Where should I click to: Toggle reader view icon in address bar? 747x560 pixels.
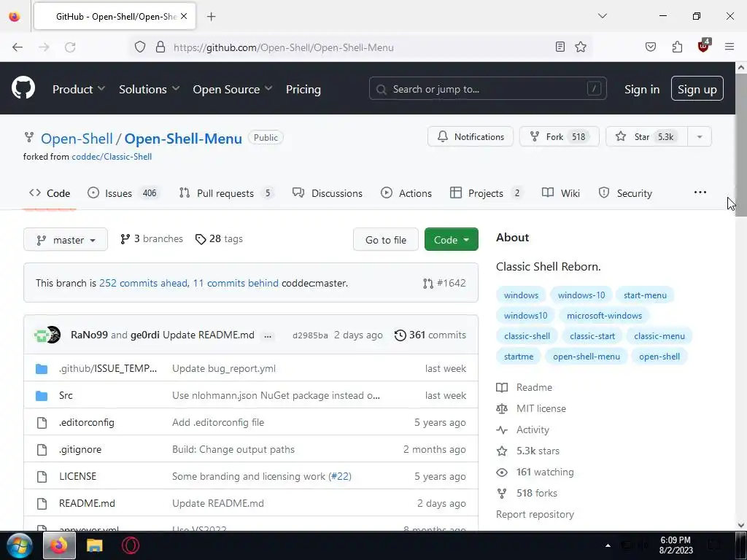(560, 47)
